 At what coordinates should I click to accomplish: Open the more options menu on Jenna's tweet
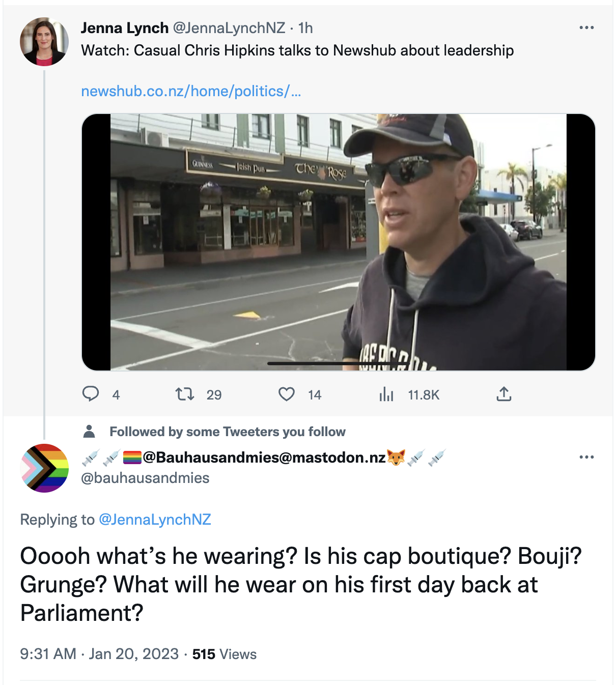(586, 27)
